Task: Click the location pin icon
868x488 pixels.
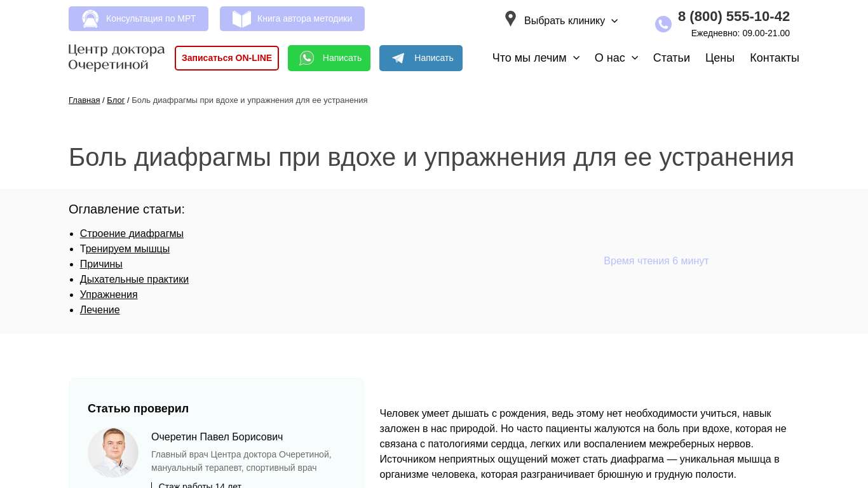Action: click(510, 19)
